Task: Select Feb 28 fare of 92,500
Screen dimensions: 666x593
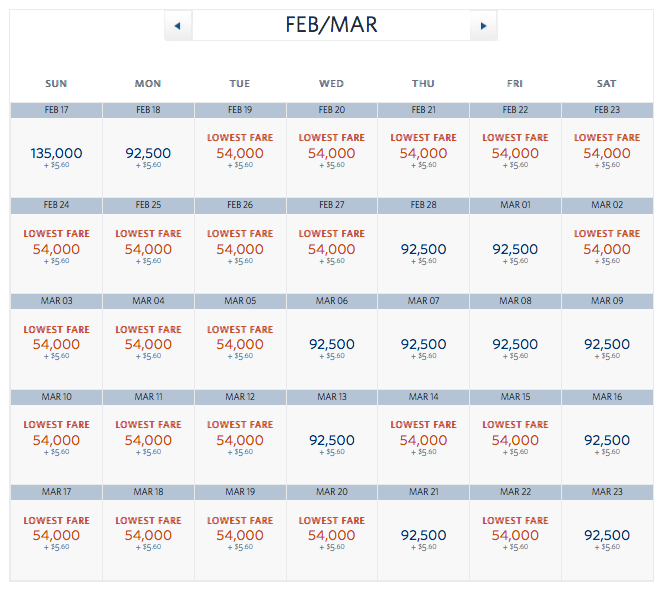Action: point(423,250)
